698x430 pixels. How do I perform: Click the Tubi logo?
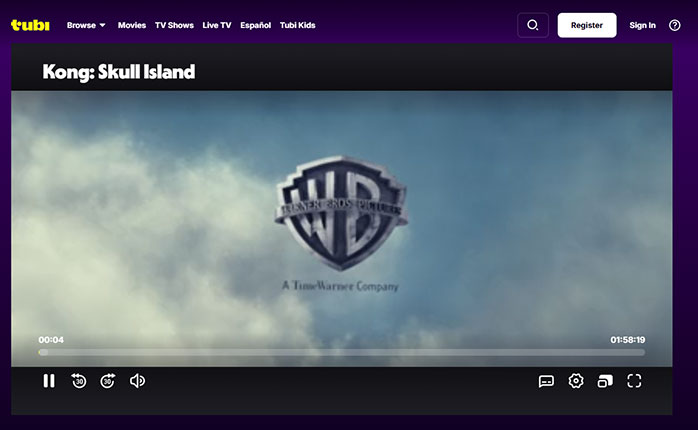30,25
